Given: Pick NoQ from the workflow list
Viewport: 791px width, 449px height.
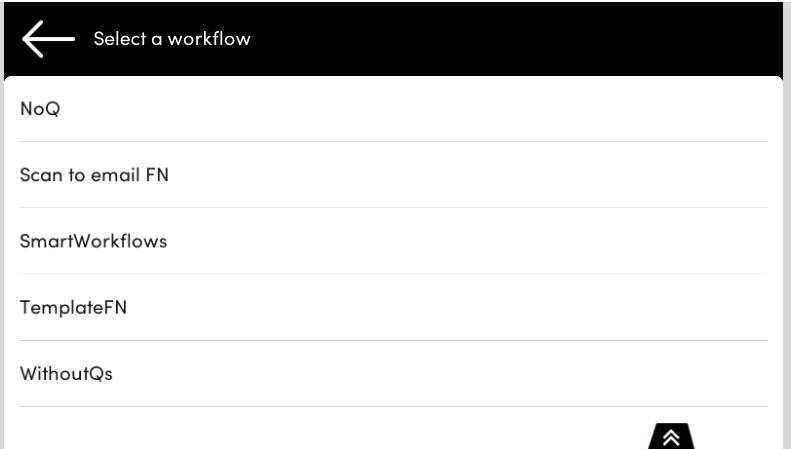Looking at the screenshot, I should 41,109.
